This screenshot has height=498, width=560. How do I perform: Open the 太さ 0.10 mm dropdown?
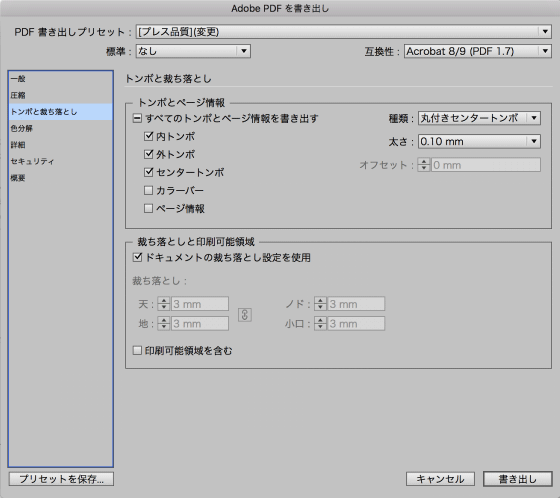[x=479, y=141]
